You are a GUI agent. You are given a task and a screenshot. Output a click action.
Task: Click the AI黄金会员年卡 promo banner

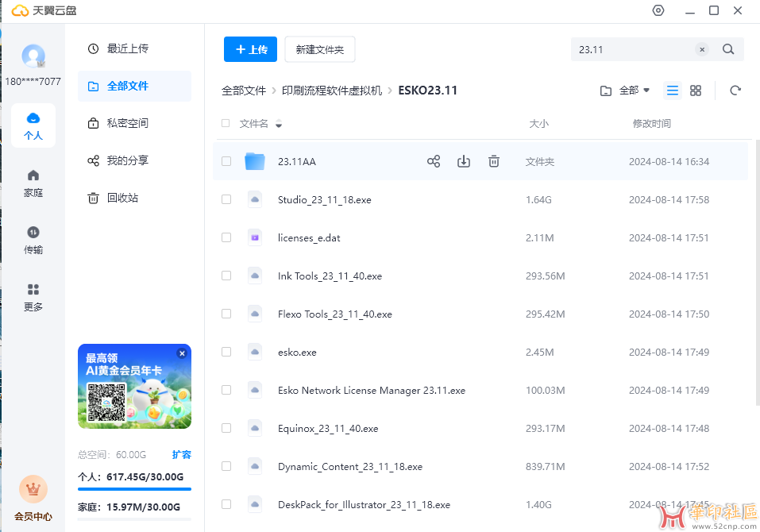tap(135, 386)
